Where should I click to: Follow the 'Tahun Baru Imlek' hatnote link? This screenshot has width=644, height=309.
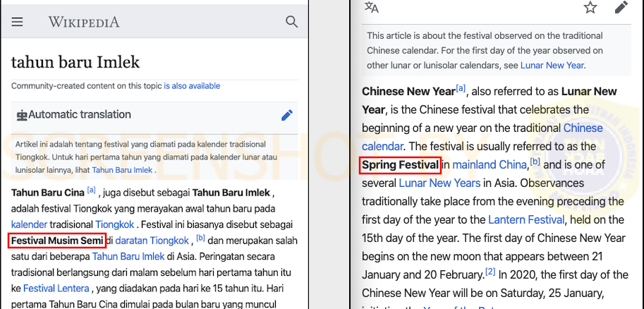pyautogui.click(x=123, y=170)
